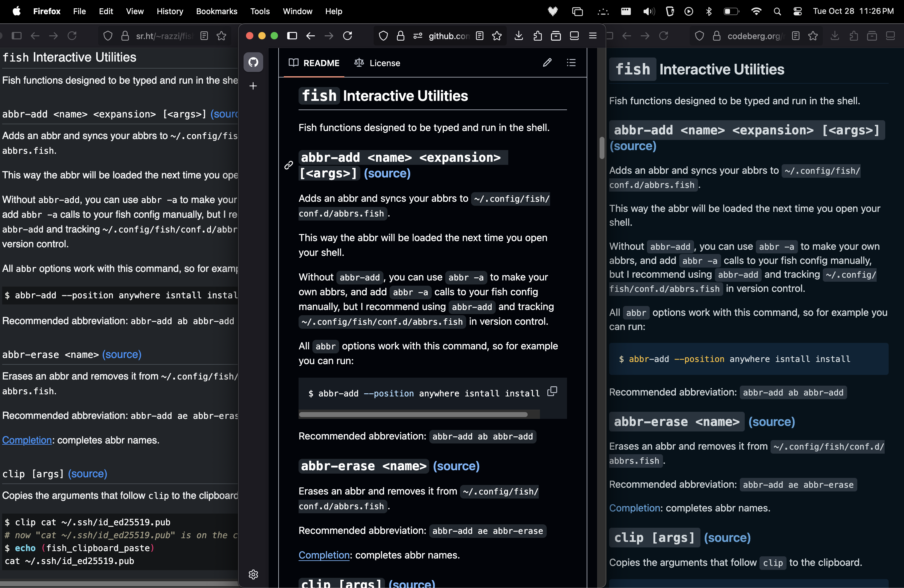The width and height of the screenshot is (904, 588).
Task: Click the plus icon in the sidebar
Action: point(253,86)
